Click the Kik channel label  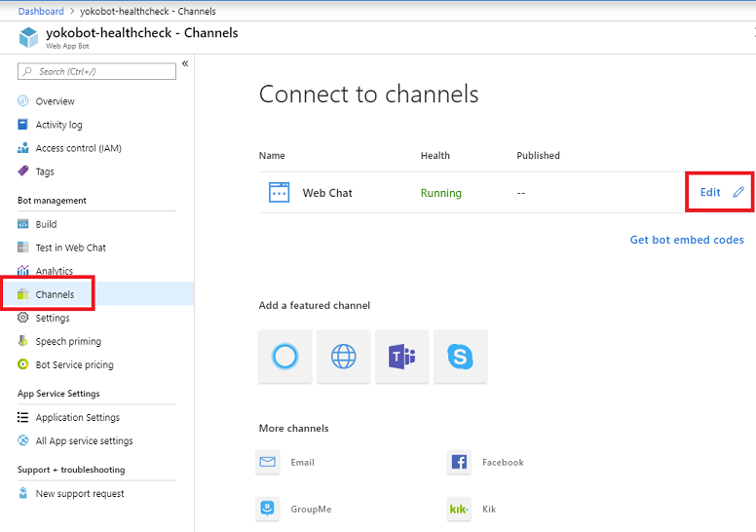tap(489, 509)
